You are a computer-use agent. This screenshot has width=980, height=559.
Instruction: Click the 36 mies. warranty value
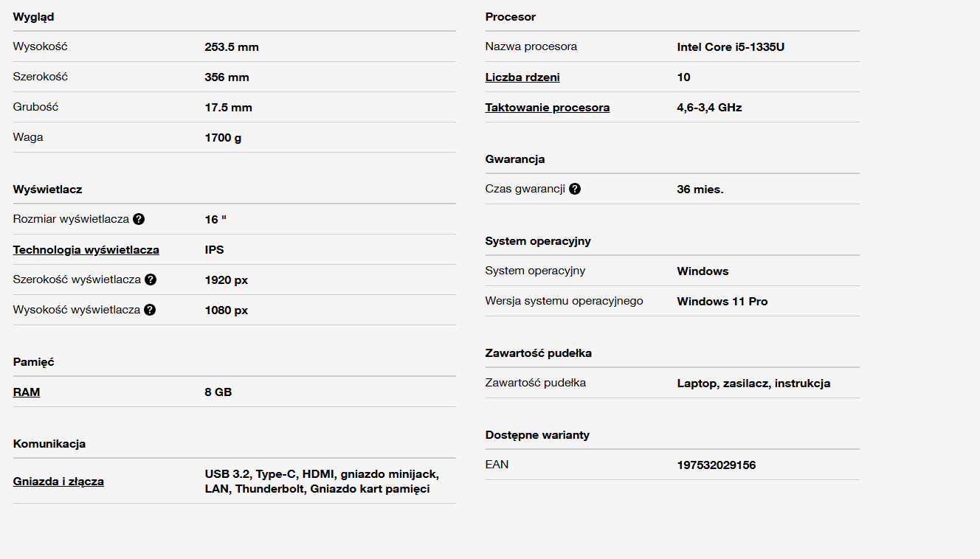tap(700, 190)
